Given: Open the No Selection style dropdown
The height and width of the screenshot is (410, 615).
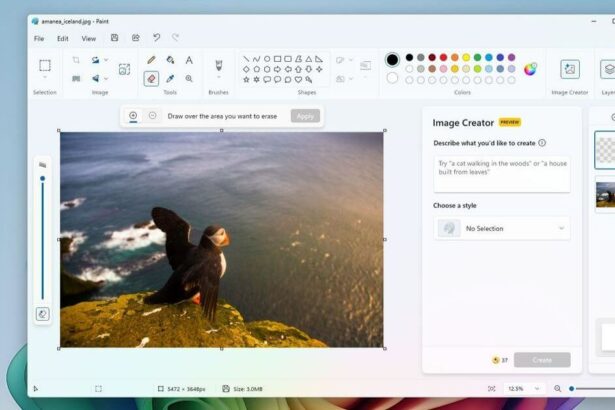Looking at the screenshot, I should 502,228.
